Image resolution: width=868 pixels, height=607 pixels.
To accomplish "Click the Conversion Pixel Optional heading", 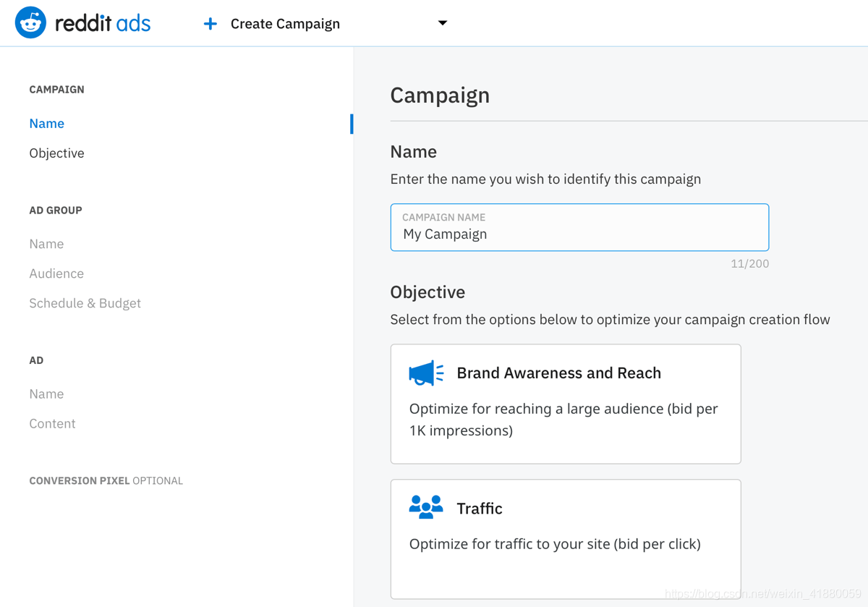I will (106, 480).
